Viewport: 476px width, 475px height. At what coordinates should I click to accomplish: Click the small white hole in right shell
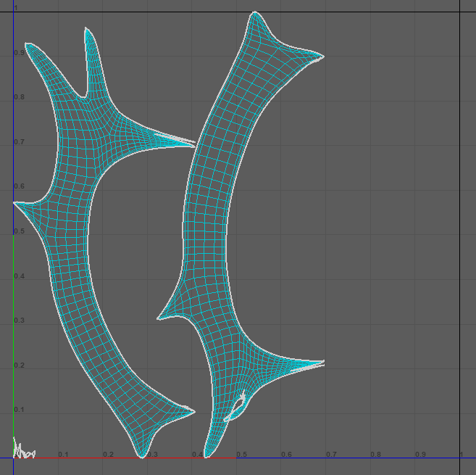238,408
